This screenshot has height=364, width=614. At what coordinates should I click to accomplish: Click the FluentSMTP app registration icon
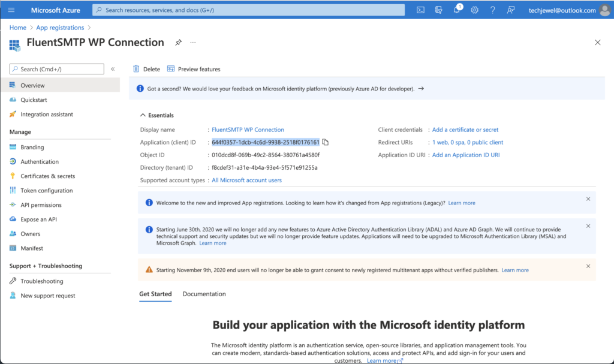[x=15, y=45]
